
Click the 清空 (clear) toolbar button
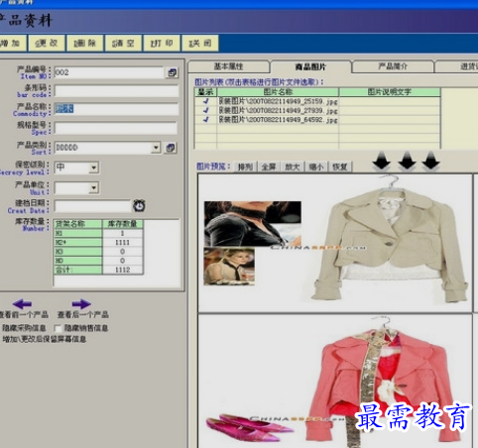[x=123, y=44]
